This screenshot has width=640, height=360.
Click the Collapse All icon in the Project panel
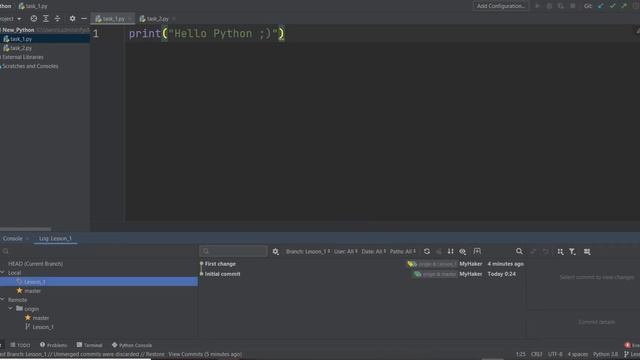pyautogui.click(x=58, y=18)
